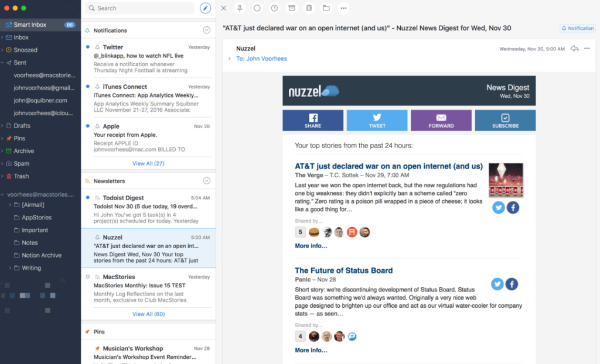View all 60 newsletters
Screen dimensions: 600x364
point(148,314)
